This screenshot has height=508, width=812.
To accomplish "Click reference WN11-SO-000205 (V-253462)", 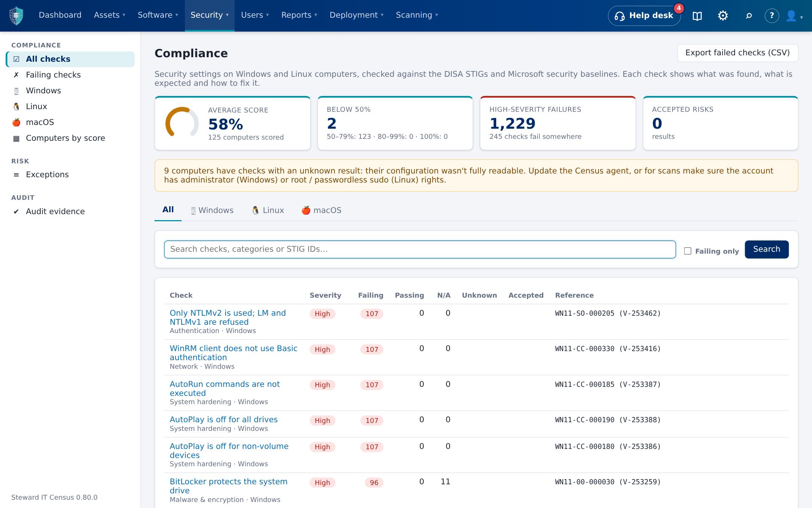I will 608,313.
